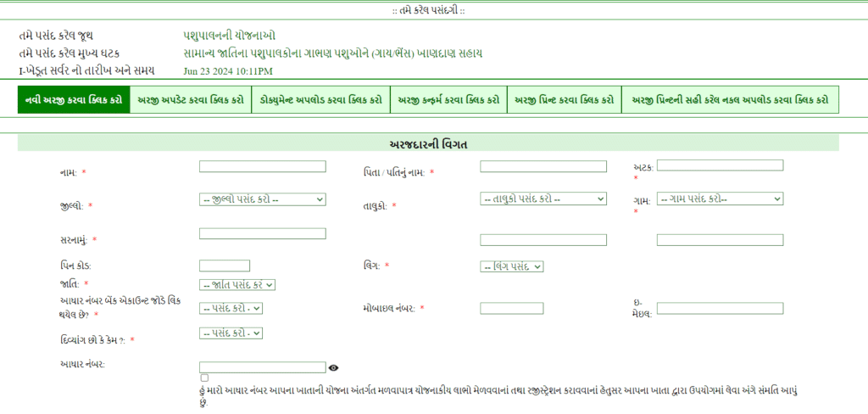The height and width of the screenshot is (414, 868).
Task: Open the જાતિ પસંદ કરો dropdown
Action: 237,285
